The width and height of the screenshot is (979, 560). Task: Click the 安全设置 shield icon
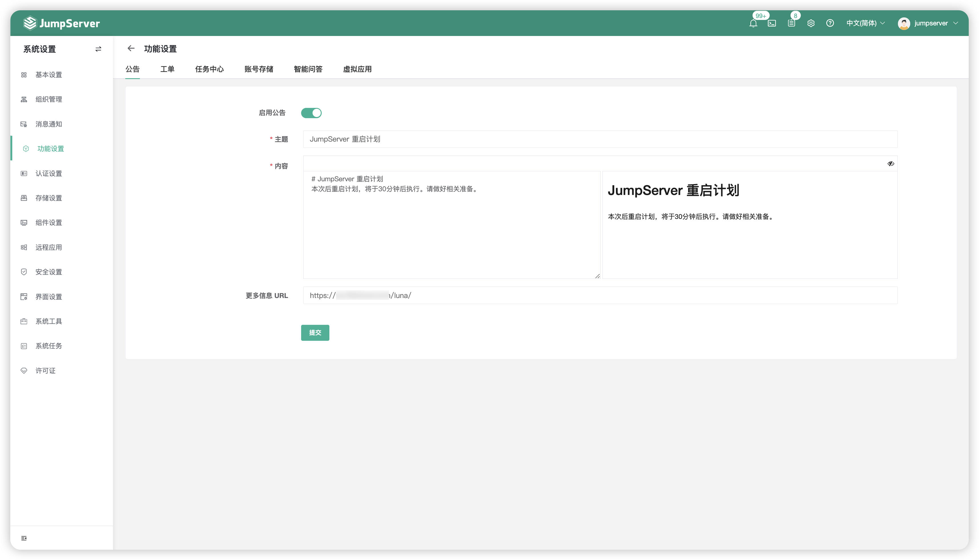tap(24, 272)
